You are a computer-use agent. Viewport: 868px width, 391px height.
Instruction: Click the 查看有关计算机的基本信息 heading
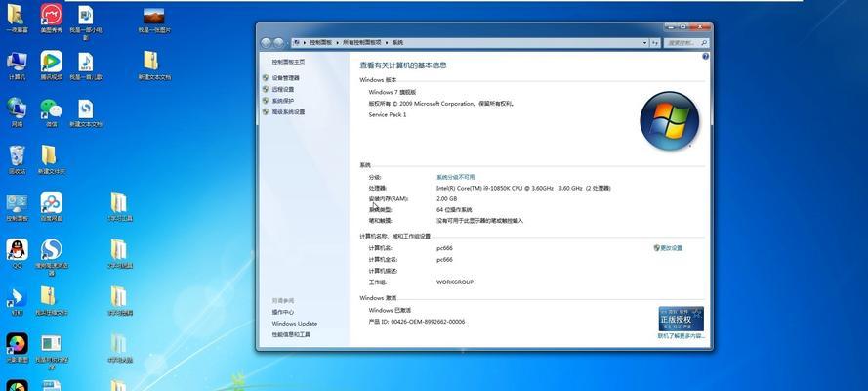click(403, 65)
